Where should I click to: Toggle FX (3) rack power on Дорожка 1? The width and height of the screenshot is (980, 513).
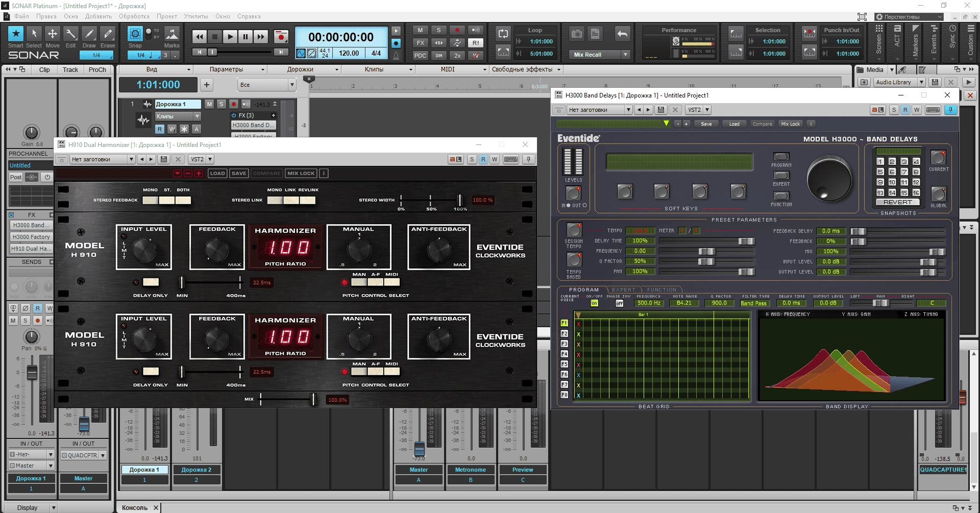point(234,115)
